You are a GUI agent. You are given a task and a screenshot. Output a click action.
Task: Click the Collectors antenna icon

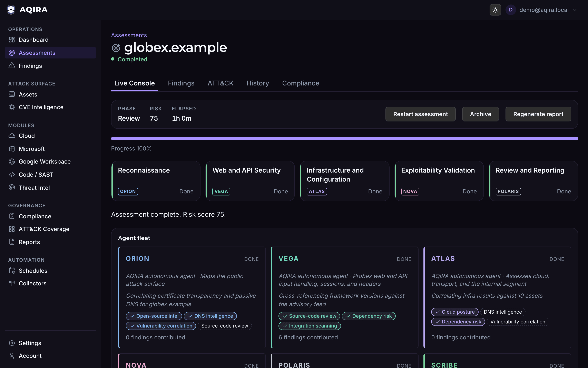[12, 283]
